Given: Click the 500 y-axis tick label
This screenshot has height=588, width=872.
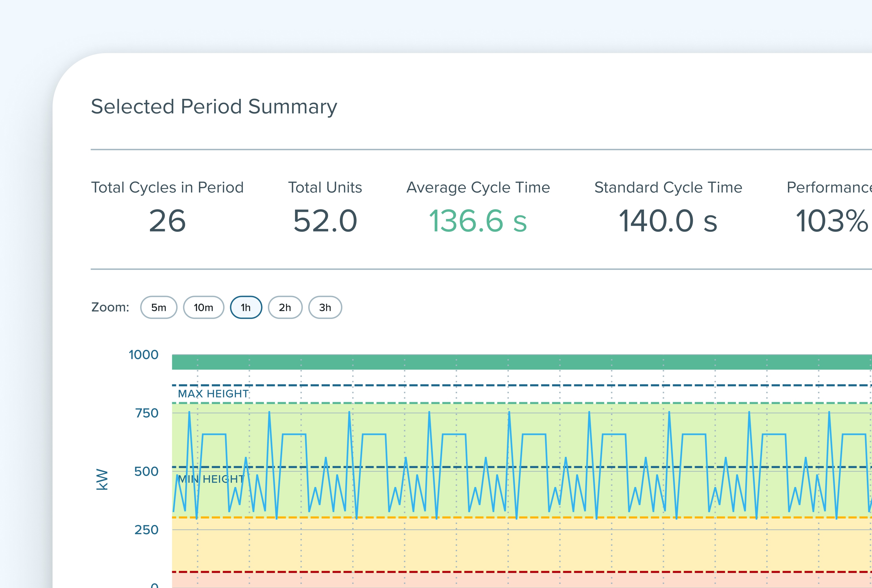Looking at the screenshot, I should (x=147, y=471).
